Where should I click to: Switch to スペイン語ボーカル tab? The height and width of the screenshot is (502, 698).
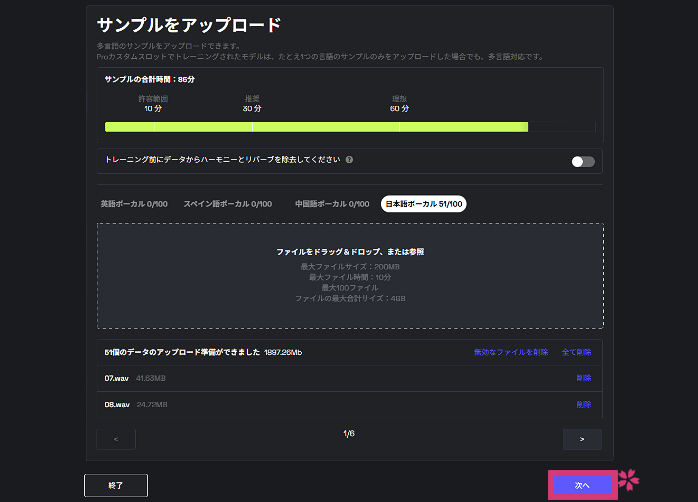[227, 204]
